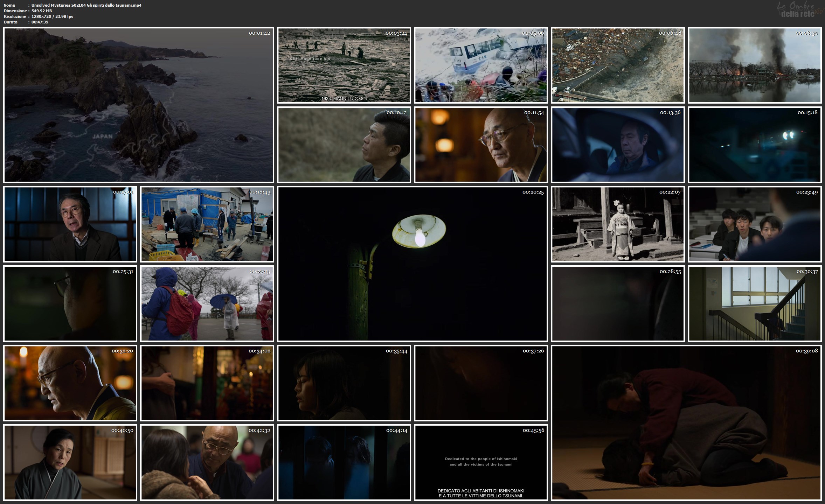The height and width of the screenshot is (504, 825).
Task: Select the 00:13:36 driver in car thumbnail
Action: pos(618,145)
